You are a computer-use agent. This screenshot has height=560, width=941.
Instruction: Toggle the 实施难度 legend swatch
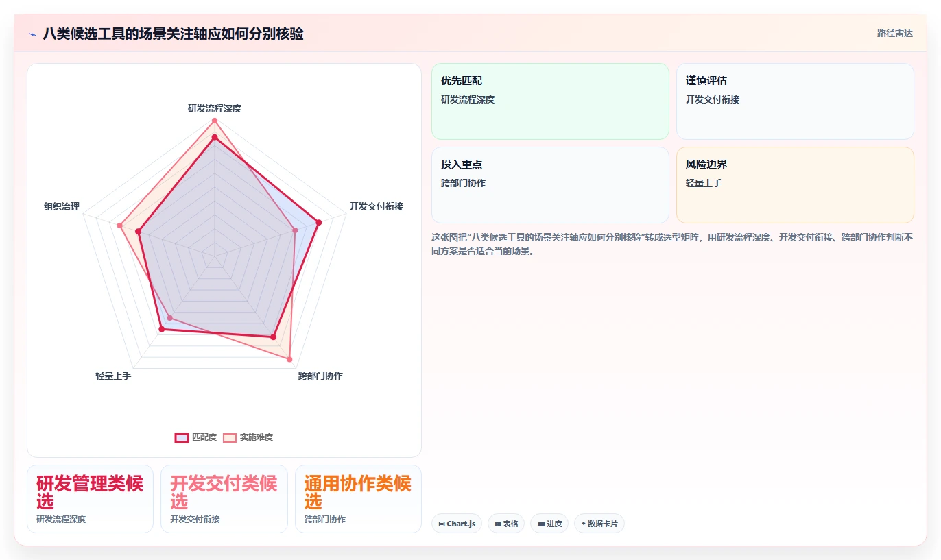point(230,437)
